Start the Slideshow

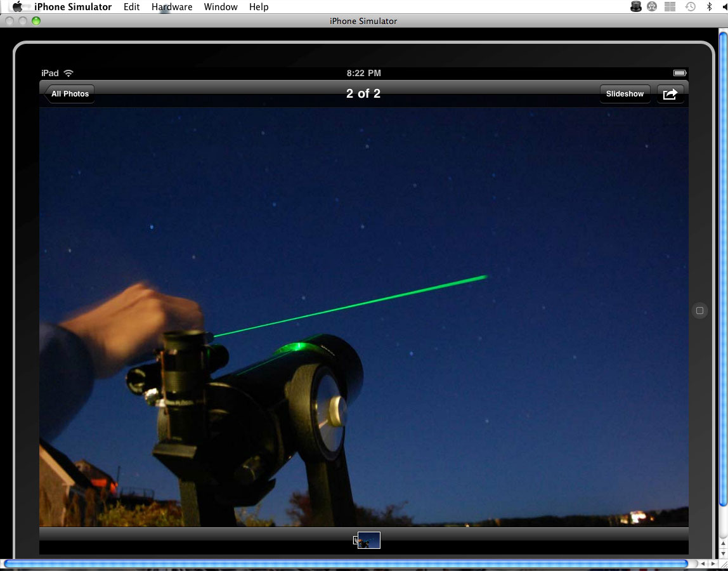pos(625,94)
